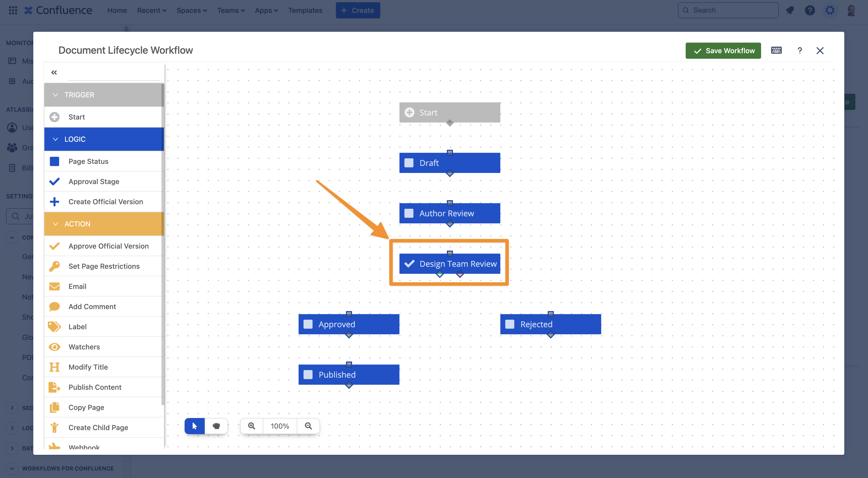Click the checkbox on Rejected node
Screen dimensions: 868x478
pos(510,324)
